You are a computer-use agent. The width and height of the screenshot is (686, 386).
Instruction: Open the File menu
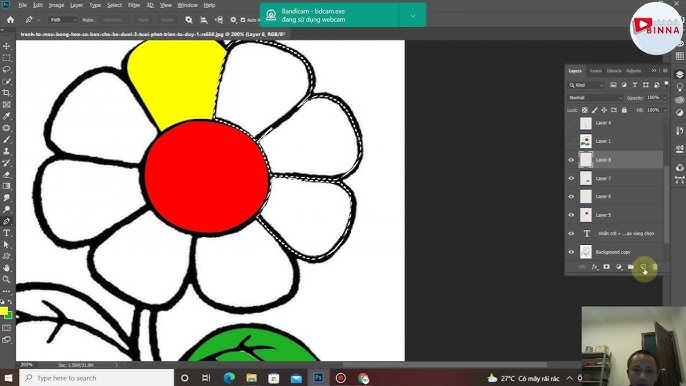pyautogui.click(x=22, y=5)
